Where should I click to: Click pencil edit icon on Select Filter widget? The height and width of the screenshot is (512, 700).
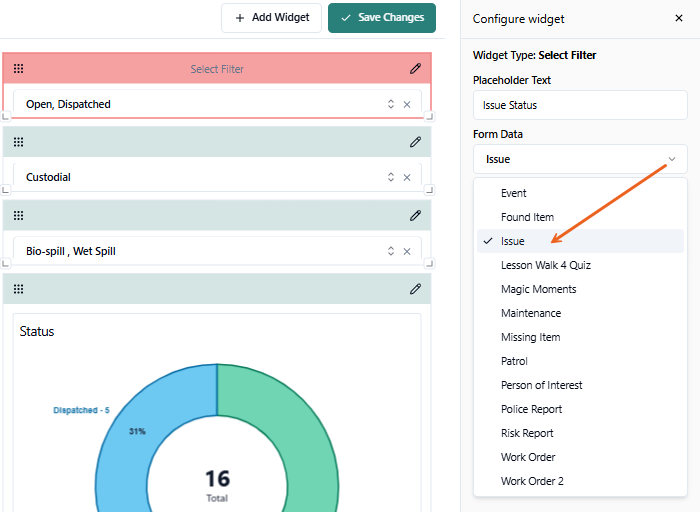(415, 69)
